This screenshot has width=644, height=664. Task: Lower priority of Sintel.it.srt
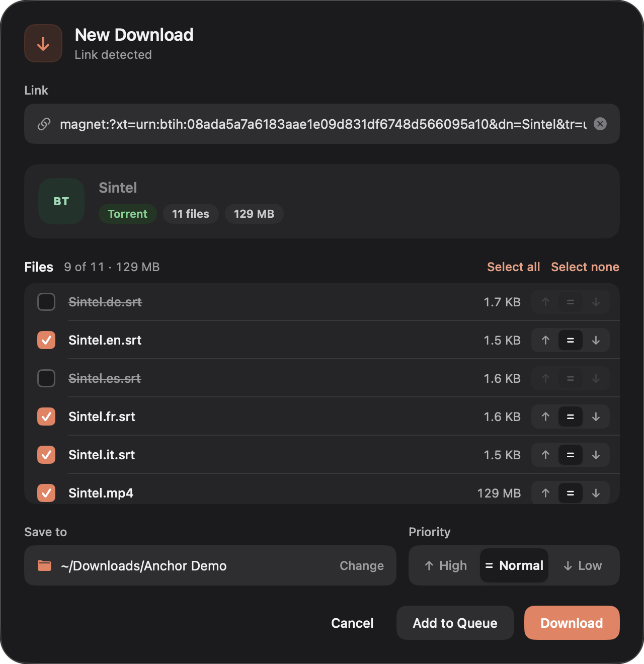coord(596,455)
